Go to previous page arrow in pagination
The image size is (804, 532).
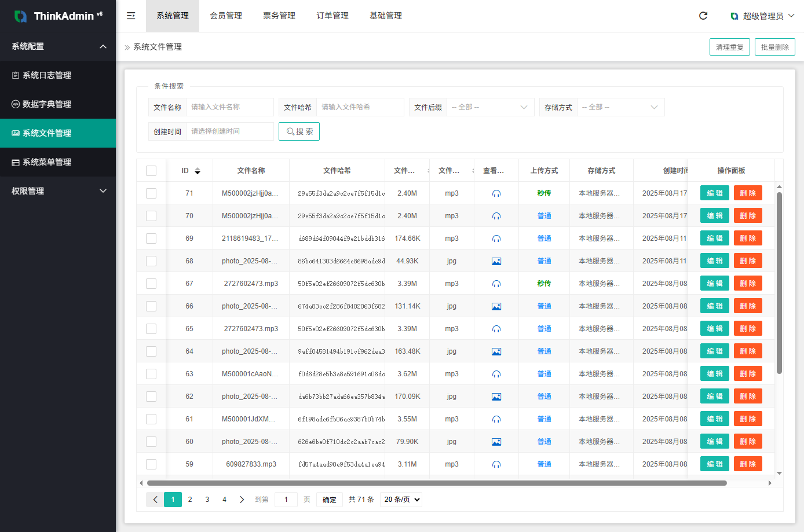(155, 500)
